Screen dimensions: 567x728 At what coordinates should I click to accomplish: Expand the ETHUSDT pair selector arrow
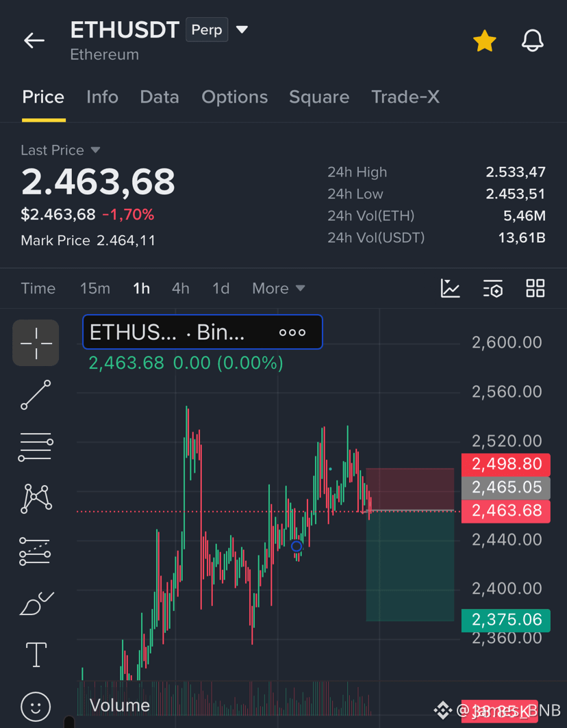[x=242, y=29]
